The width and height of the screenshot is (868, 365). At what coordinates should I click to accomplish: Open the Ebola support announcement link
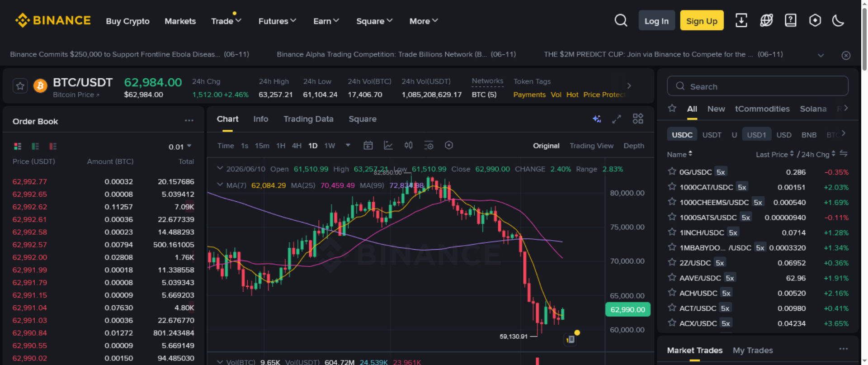point(129,54)
